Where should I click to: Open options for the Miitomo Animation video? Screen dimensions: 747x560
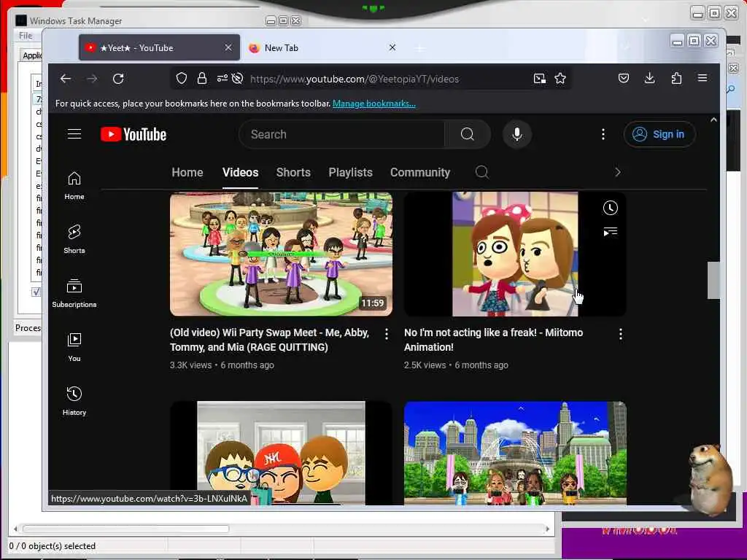pos(620,334)
